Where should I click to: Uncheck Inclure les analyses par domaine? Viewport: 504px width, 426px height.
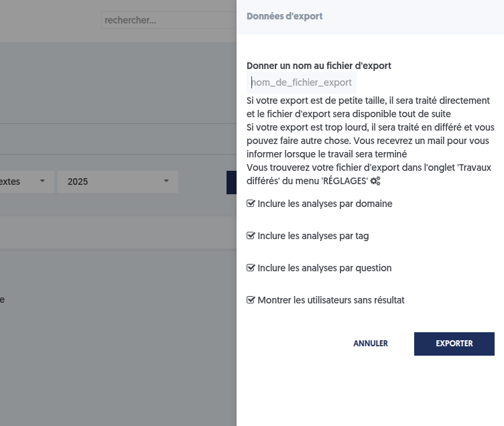(251, 204)
